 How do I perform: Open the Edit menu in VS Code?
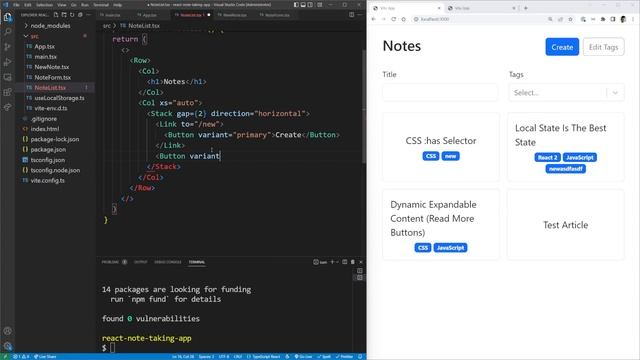(28, 5)
